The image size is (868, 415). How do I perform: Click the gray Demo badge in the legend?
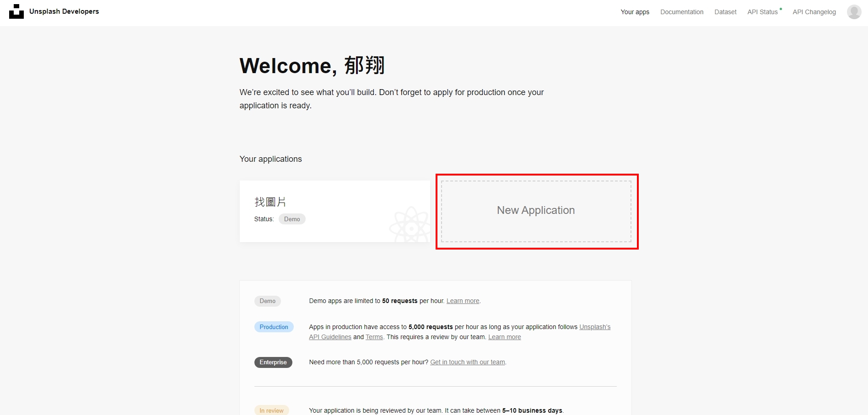click(268, 301)
